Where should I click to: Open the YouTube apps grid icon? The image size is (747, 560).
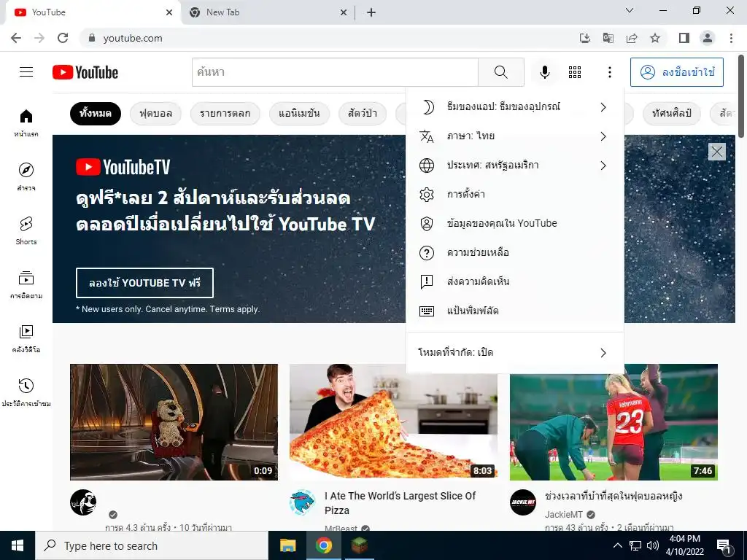(575, 72)
